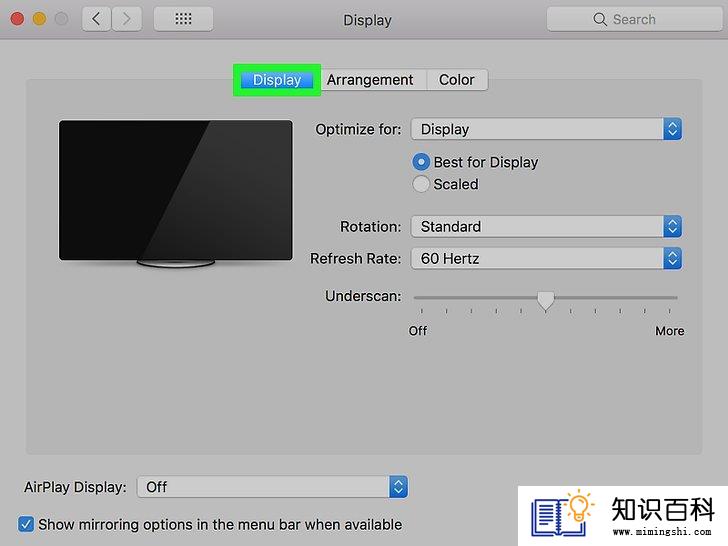Switch to the Color tab
Viewport: 728px width, 546px height.
pyautogui.click(x=457, y=80)
